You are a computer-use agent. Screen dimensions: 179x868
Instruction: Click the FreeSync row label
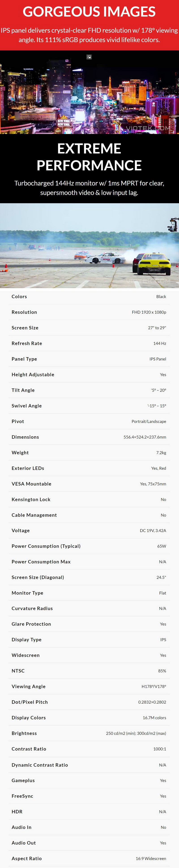pyautogui.click(x=22, y=796)
